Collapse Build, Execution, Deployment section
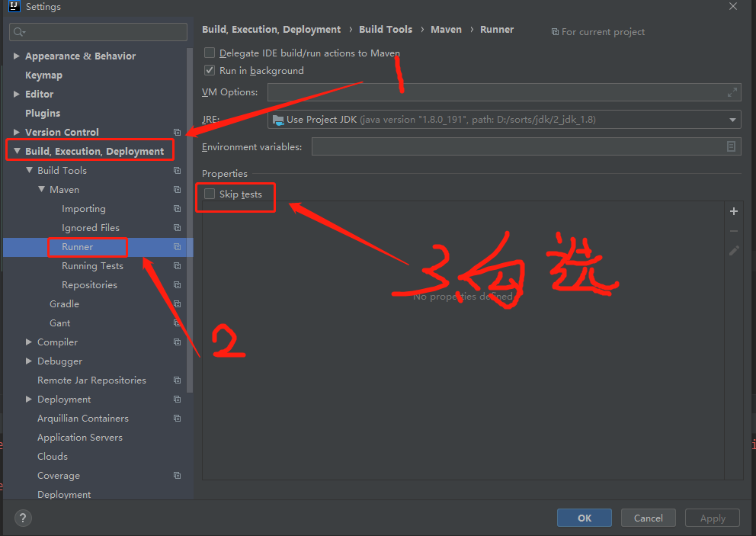 [17, 151]
